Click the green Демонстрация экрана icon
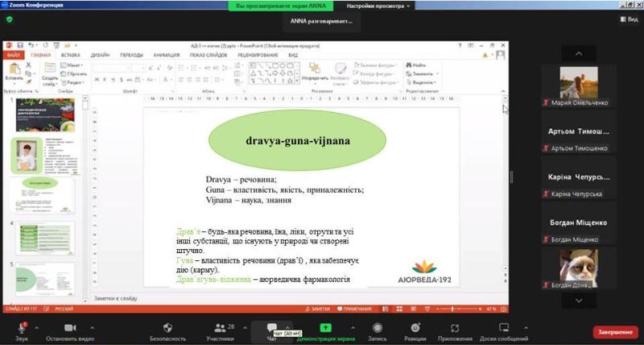 coord(325,327)
